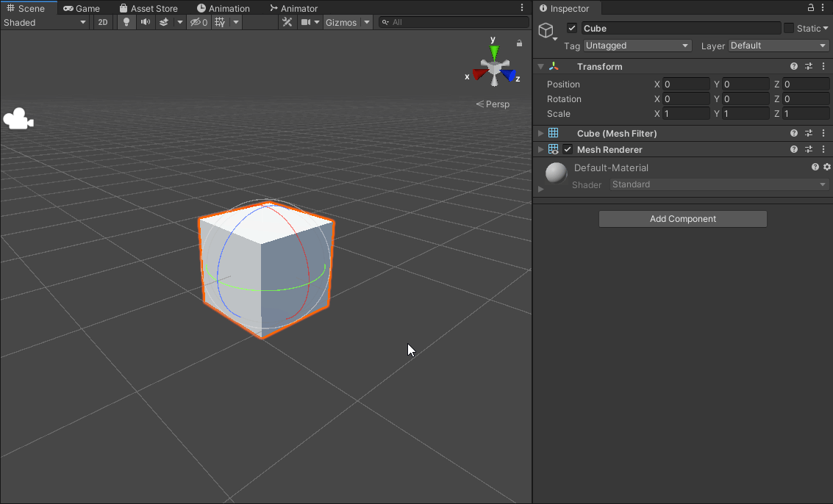Toggle scene audio with the speaker icon
Image resolution: width=833 pixels, height=504 pixels.
click(x=145, y=22)
